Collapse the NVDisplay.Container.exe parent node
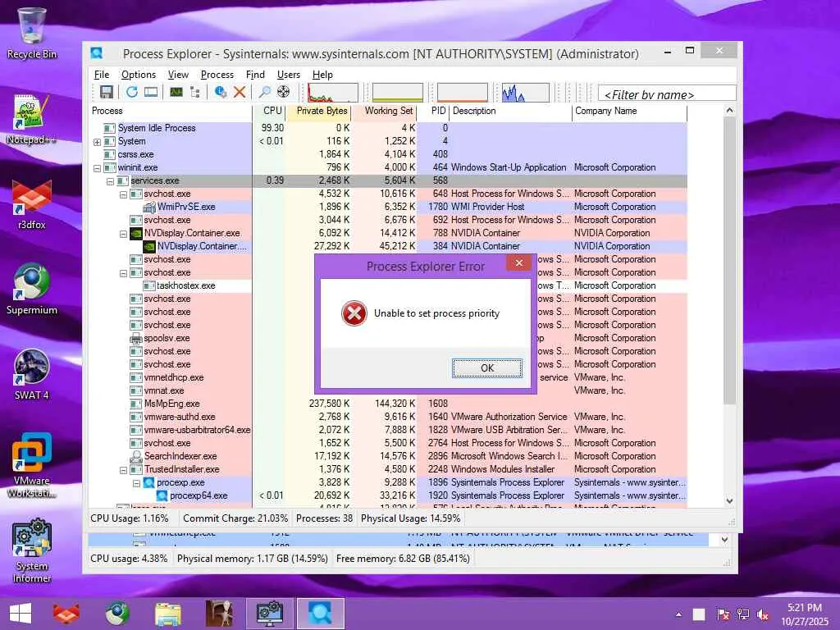The height and width of the screenshot is (630, 840). (123, 234)
